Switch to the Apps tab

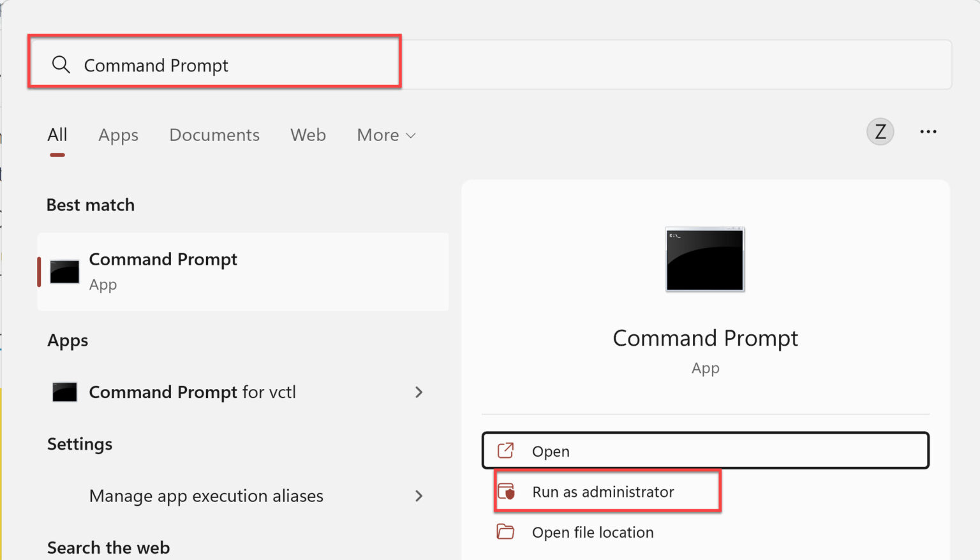pyautogui.click(x=118, y=135)
